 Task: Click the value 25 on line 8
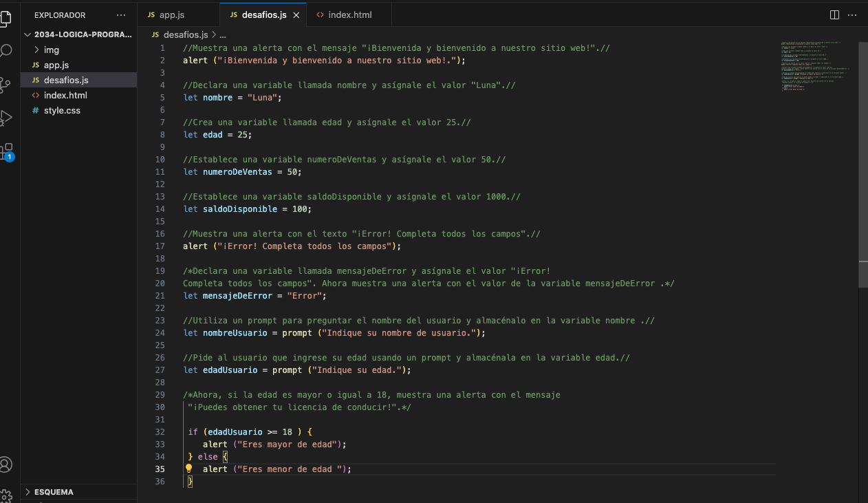click(x=242, y=135)
